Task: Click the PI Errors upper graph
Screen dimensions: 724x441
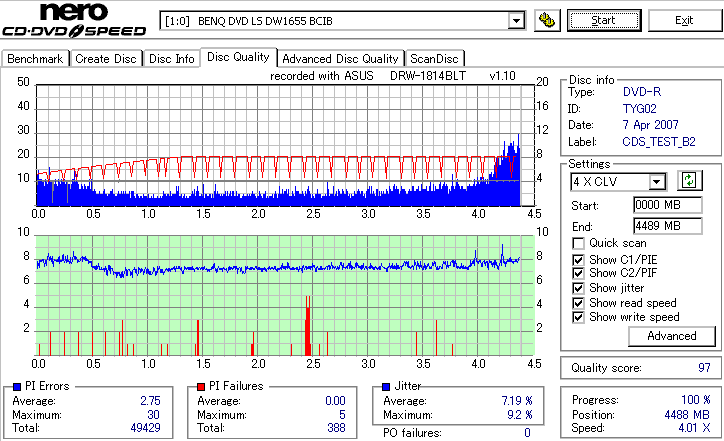Action: (x=285, y=145)
